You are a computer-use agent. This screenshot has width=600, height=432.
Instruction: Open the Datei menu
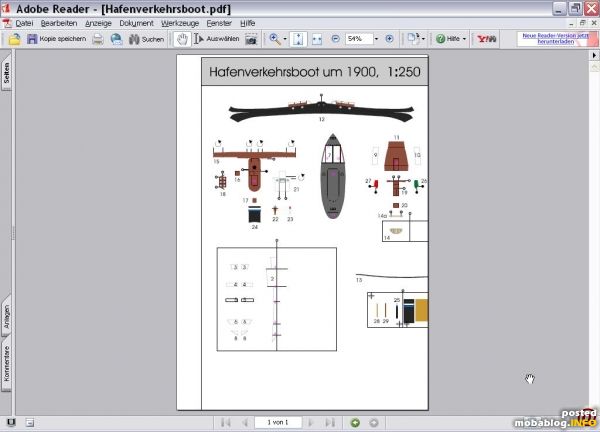click(x=24, y=23)
